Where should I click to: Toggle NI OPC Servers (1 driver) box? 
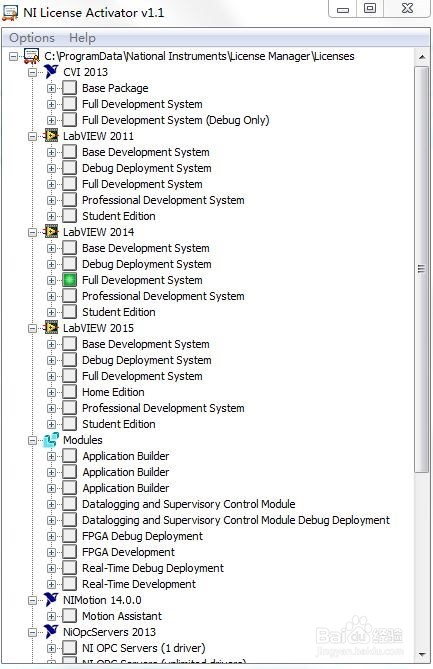pos(70,648)
